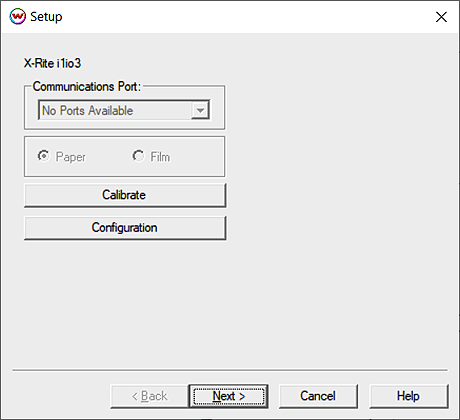Cancel the setup wizard

[x=318, y=396]
